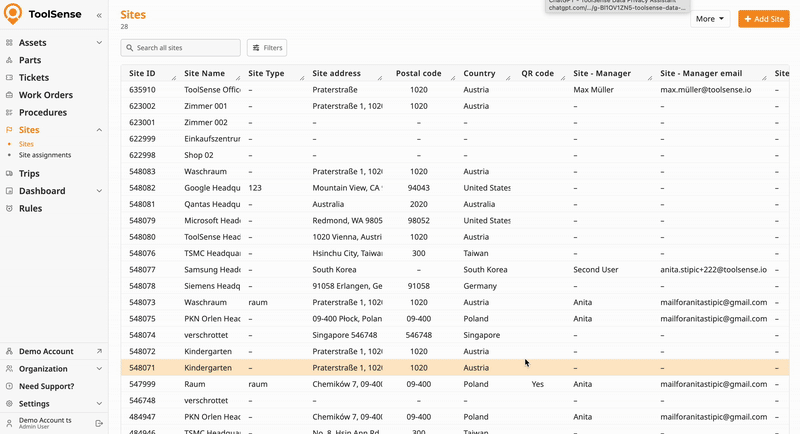The image size is (800, 434).
Task: Expand the Dashboard menu chevron
Action: (99, 191)
